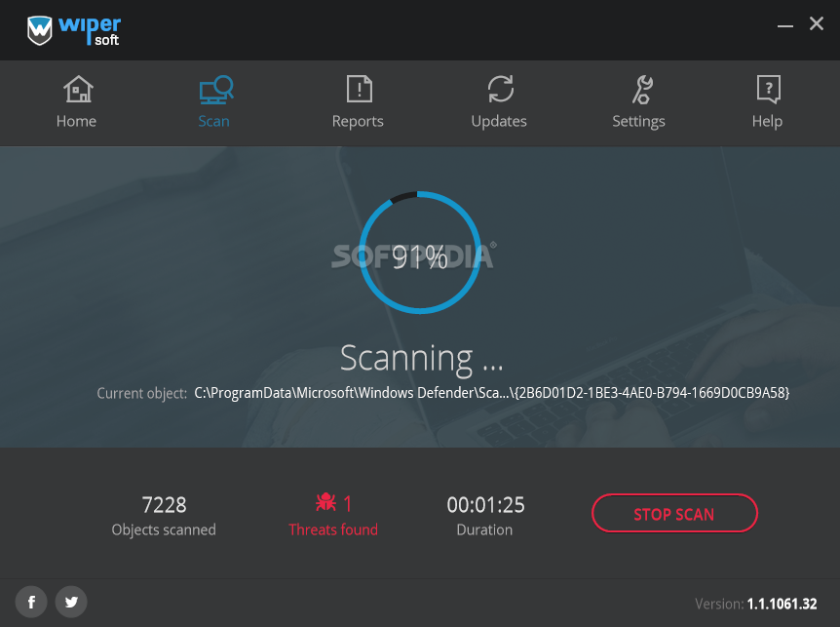Viewport: 840px width, 627px height.
Task: Click the Updates refresh arrows icon
Action: tap(500, 89)
